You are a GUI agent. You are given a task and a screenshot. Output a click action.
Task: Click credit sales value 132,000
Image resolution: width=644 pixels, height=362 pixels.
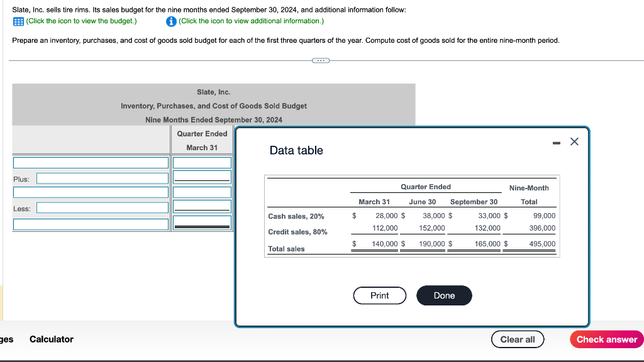tap(487, 228)
